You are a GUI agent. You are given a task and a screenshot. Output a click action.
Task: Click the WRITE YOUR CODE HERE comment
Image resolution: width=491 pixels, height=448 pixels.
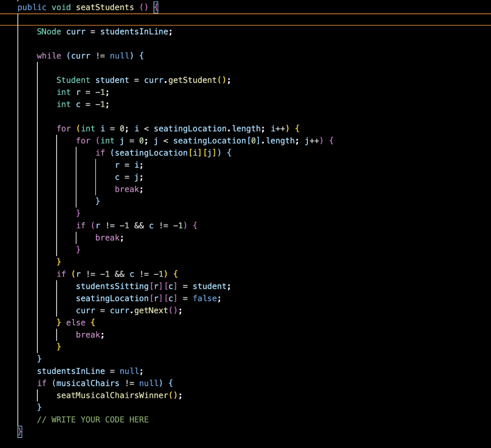click(93, 419)
